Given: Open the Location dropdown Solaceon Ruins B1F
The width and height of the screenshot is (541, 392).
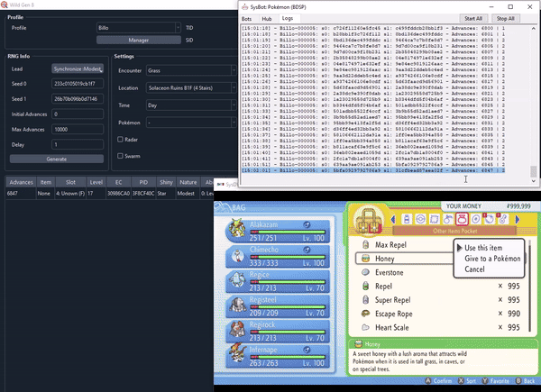Looking at the screenshot, I should [191, 88].
